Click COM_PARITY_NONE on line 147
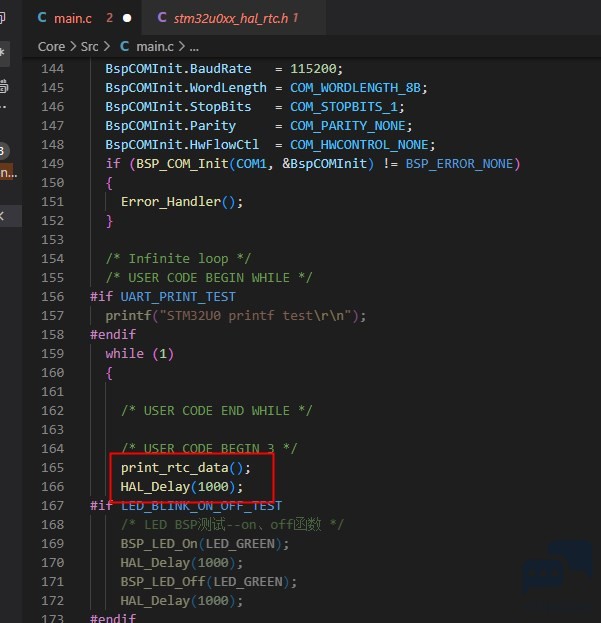 pos(348,126)
